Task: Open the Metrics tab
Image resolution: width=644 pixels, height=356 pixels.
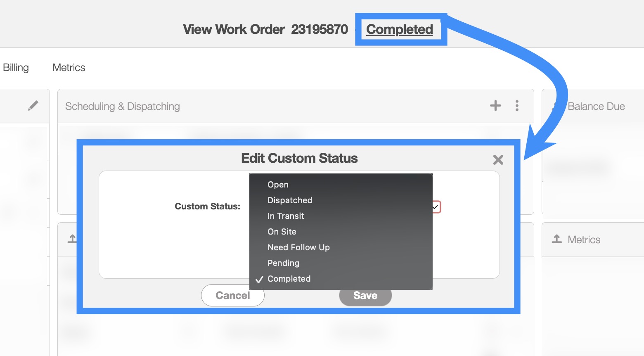Action: [69, 67]
